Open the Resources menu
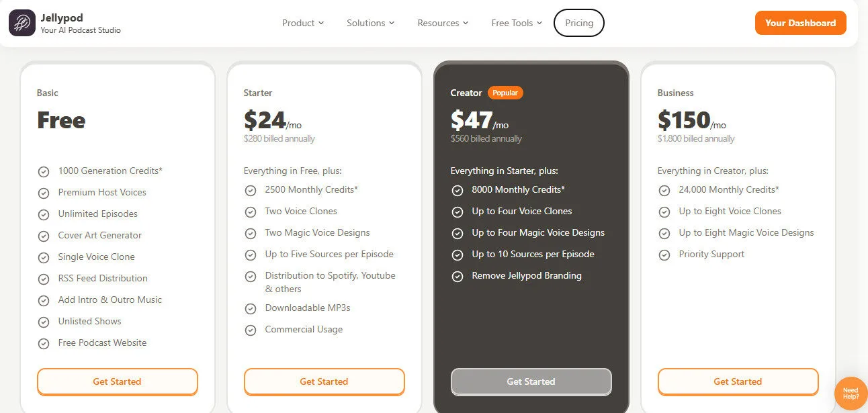The width and height of the screenshot is (868, 413). tap(442, 22)
